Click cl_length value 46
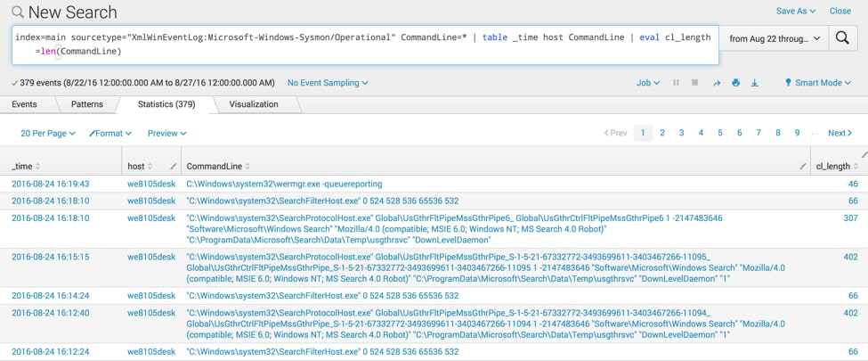Viewport: 868px width, 361px height. tap(853, 184)
